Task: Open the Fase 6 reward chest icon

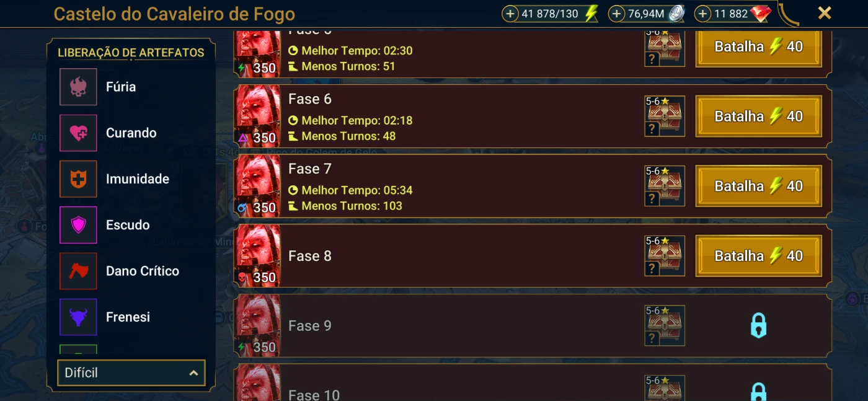Action: click(x=665, y=116)
